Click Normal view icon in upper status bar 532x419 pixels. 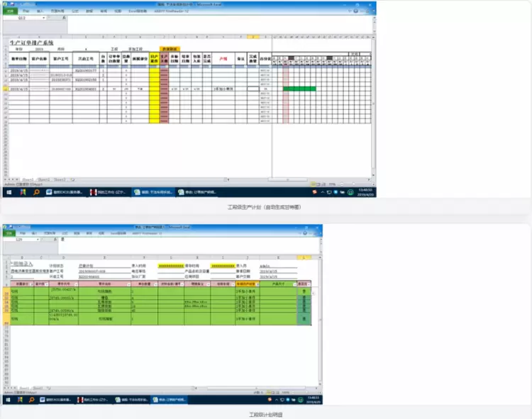click(x=313, y=184)
